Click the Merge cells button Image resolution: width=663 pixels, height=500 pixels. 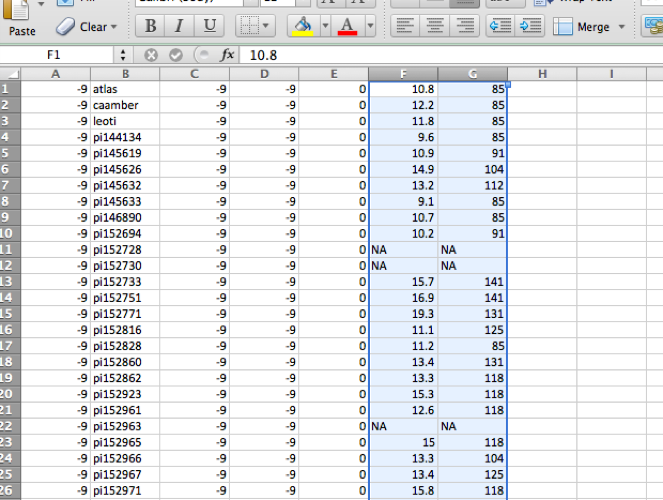581,27
